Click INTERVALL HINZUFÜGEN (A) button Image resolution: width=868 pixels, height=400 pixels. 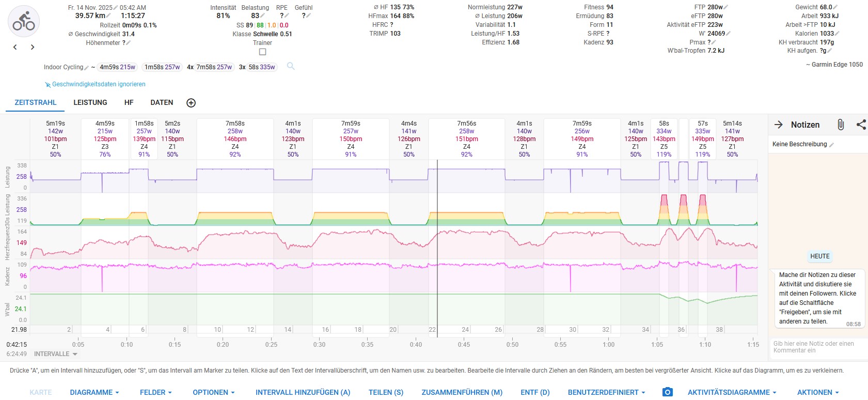pyautogui.click(x=303, y=392)
